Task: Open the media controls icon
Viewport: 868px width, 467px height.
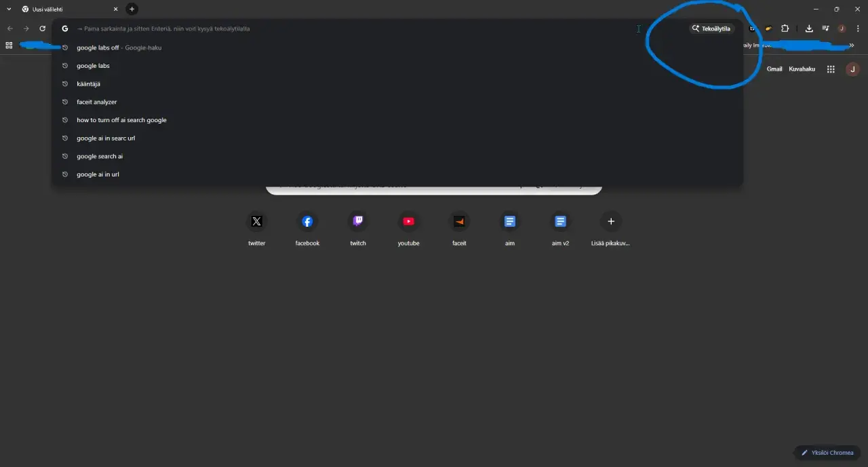Action: point(825,29)
